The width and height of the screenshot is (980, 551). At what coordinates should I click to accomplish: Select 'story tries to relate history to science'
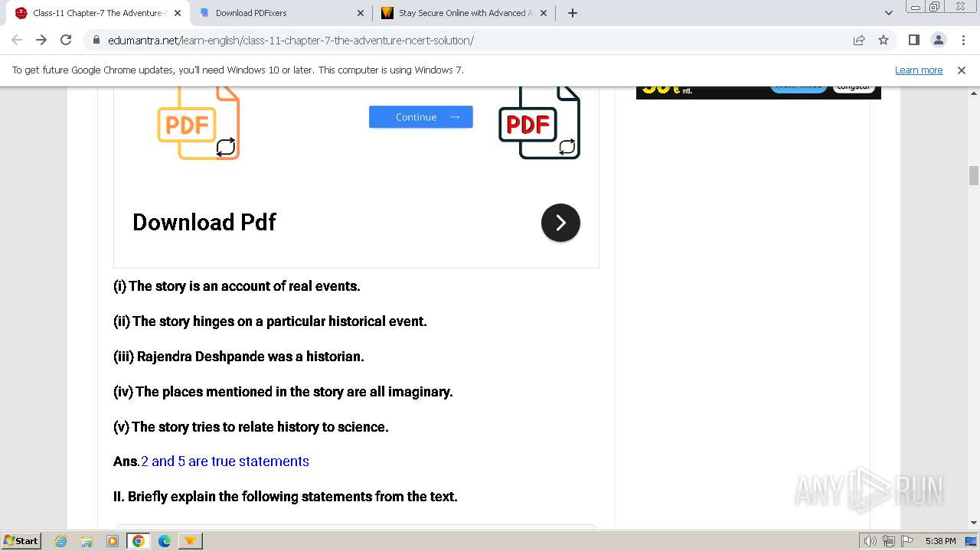click(x=251, y=427)
